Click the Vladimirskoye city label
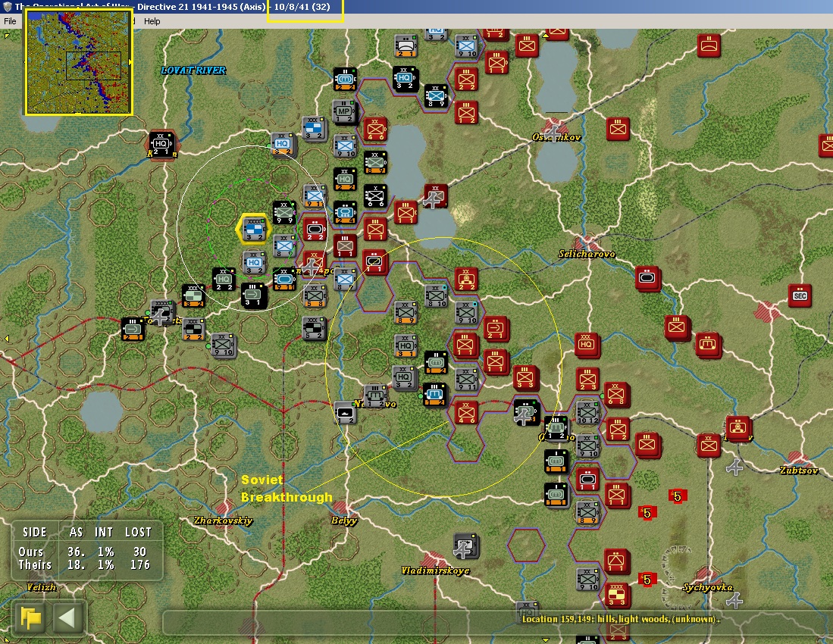Screen dimensions: 833x644 coord(435,571)
